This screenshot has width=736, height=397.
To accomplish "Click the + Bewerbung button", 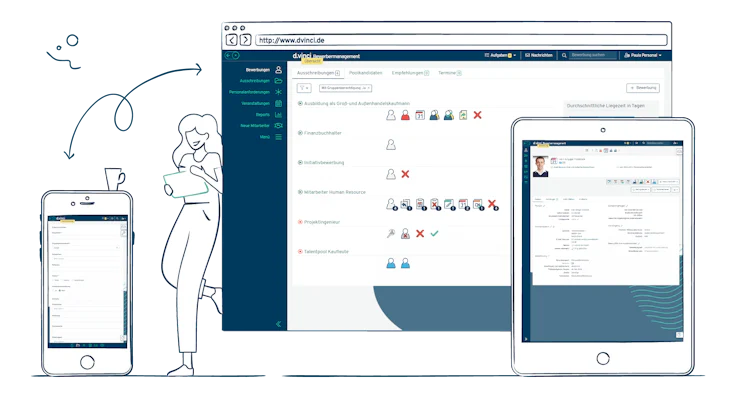I will pos(643,88).
